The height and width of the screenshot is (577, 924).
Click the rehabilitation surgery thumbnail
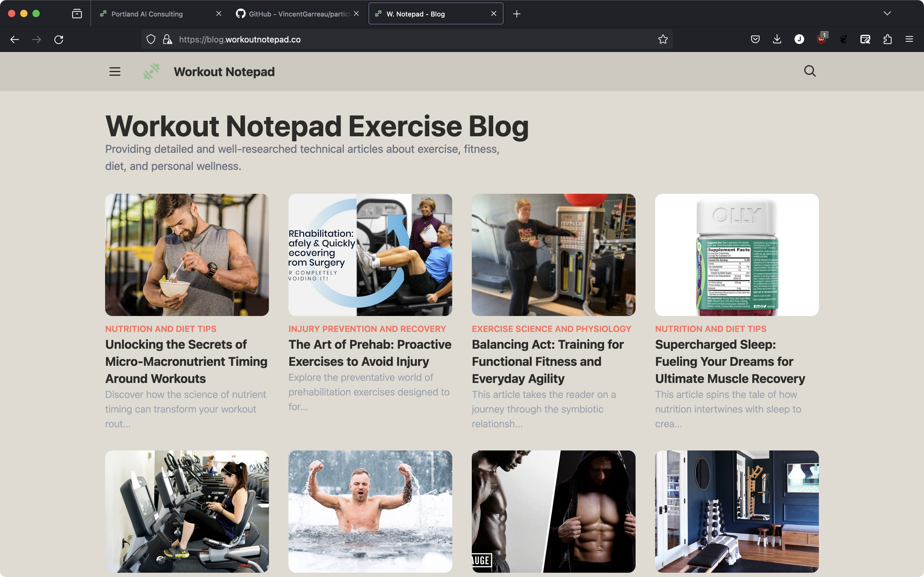coord(370,255)
